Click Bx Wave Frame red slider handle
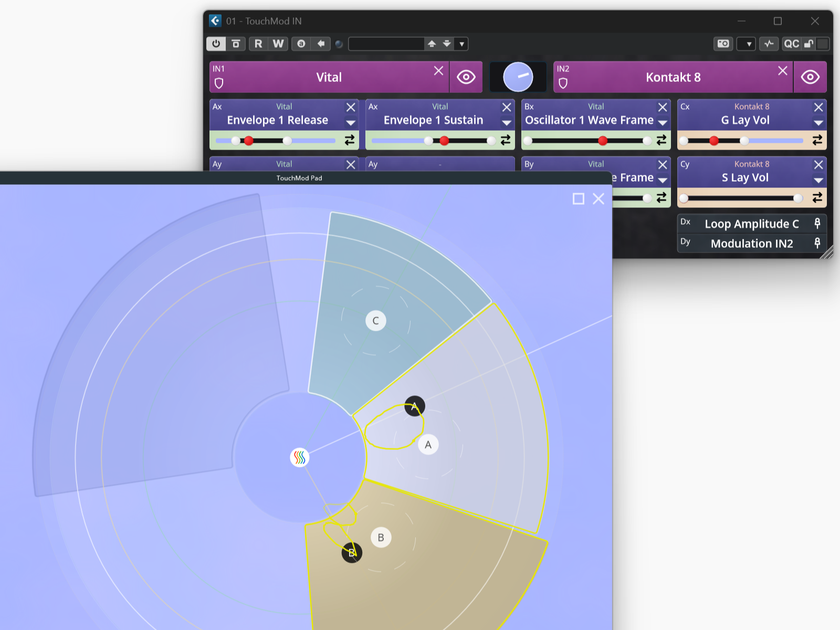This screenshot has width=840, height=630. [x=603, y=141]
